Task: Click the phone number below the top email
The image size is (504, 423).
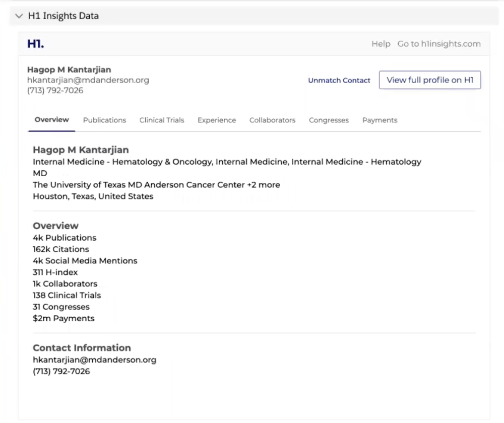Action: 55,91
